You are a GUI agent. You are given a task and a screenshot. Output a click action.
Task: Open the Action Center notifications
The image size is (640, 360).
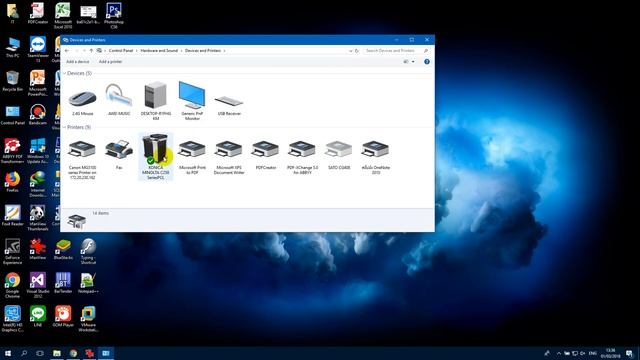point(629,353)
